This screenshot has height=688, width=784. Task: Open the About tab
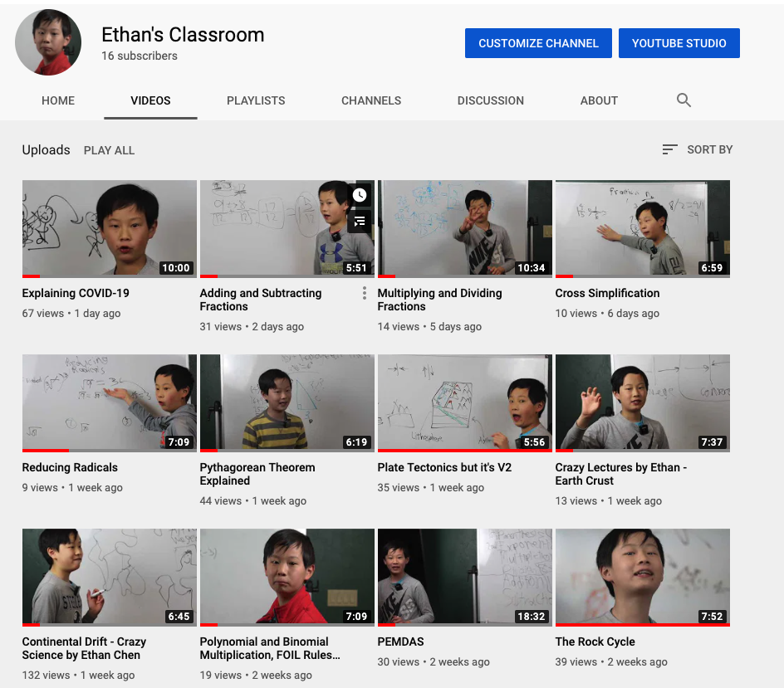(599, 100)
